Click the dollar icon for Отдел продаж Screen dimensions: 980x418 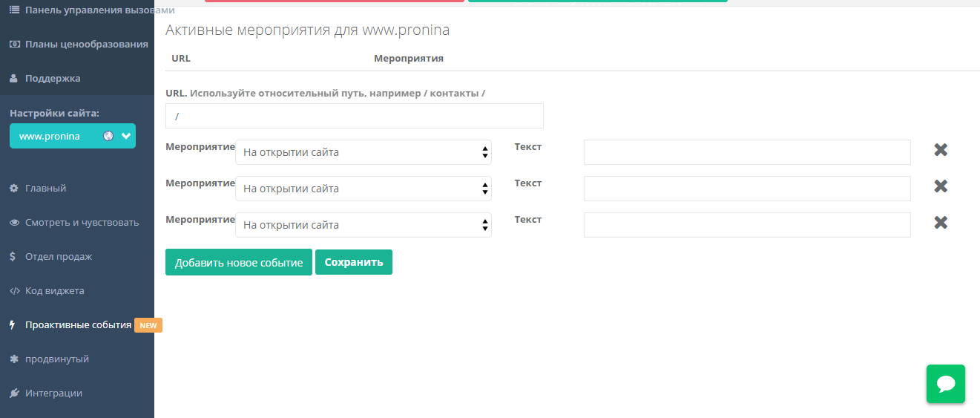pyautogui.click(x=13, y=257)
